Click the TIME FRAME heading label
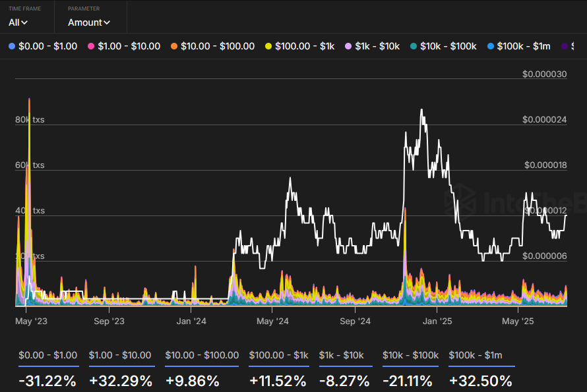The height and width of the screenshot is (392, 587). coord(24,9)
